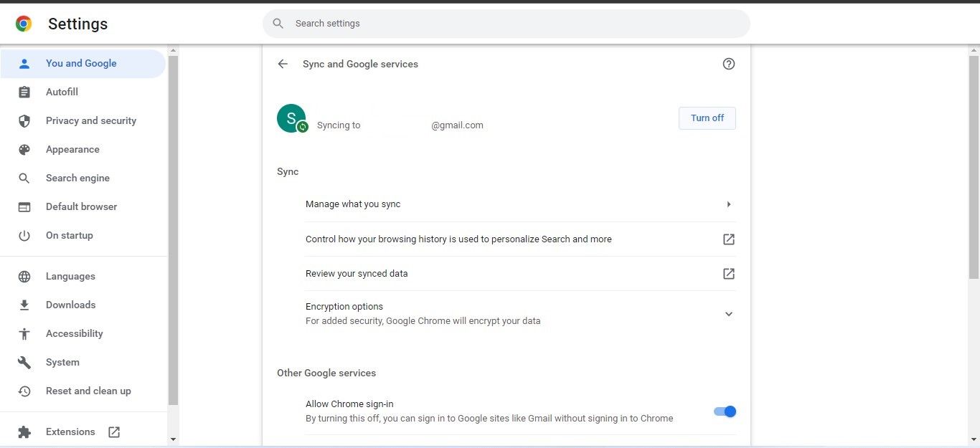Click the Downloads arrow icon

pos(24,305)
